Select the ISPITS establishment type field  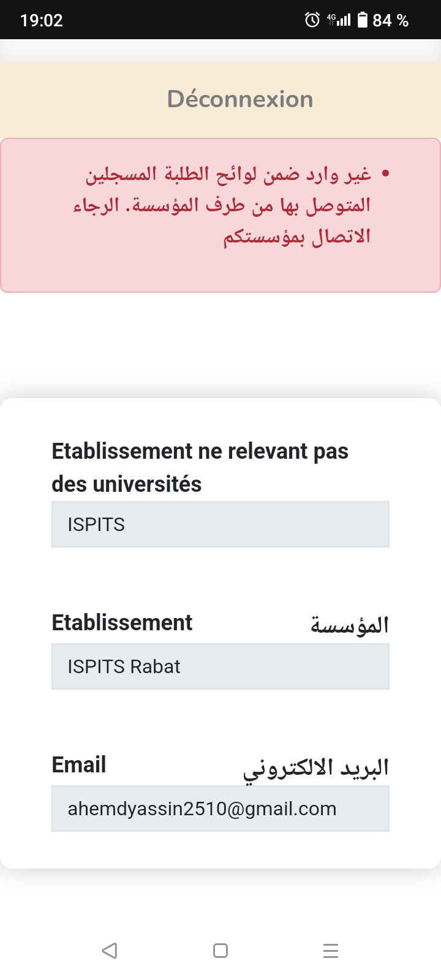click(221, 524)
